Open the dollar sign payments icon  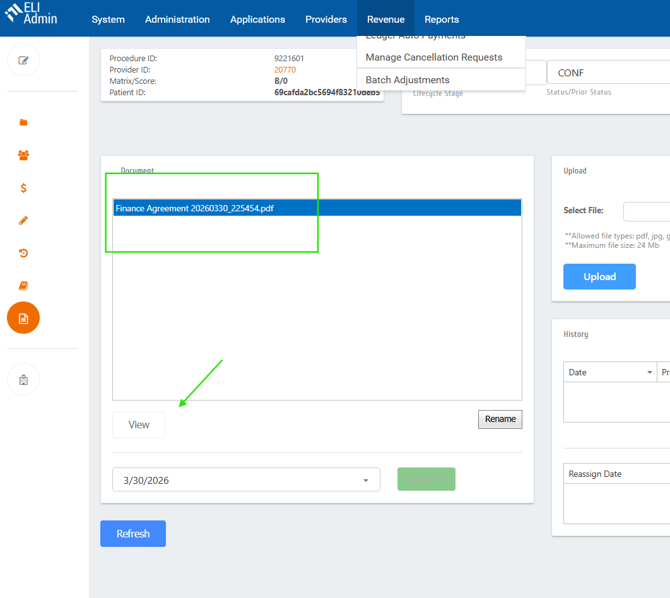point(23,188)
